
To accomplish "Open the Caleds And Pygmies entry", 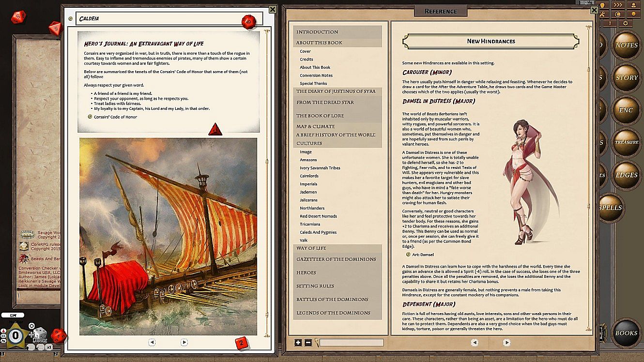I will 318,232.
